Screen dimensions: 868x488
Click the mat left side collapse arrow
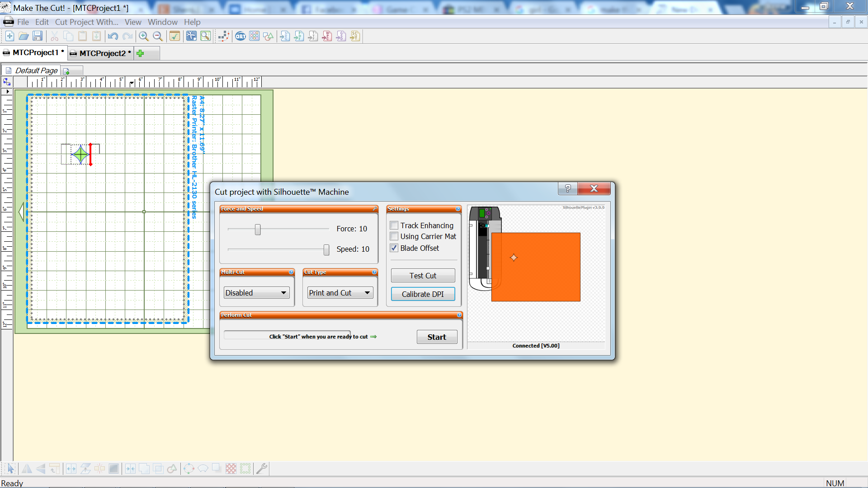(x=21, y=212)
